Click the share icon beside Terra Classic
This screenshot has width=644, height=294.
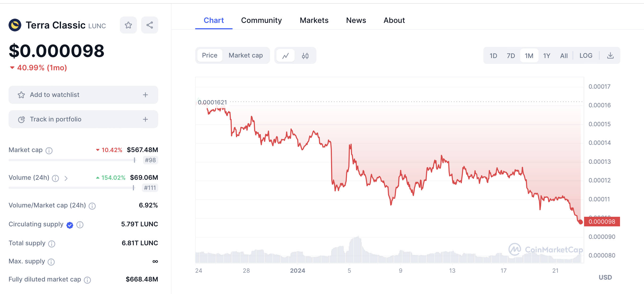[150, 25]
